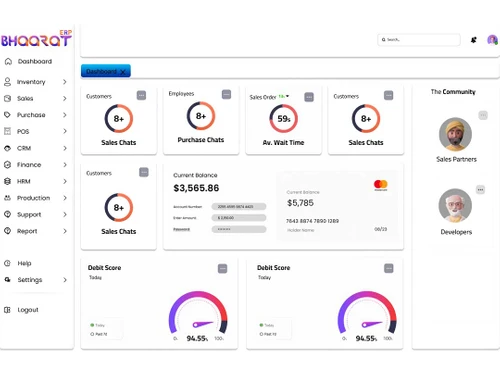
Task: Click the Mastercard logo on card
Action: (x=381, y=185)
